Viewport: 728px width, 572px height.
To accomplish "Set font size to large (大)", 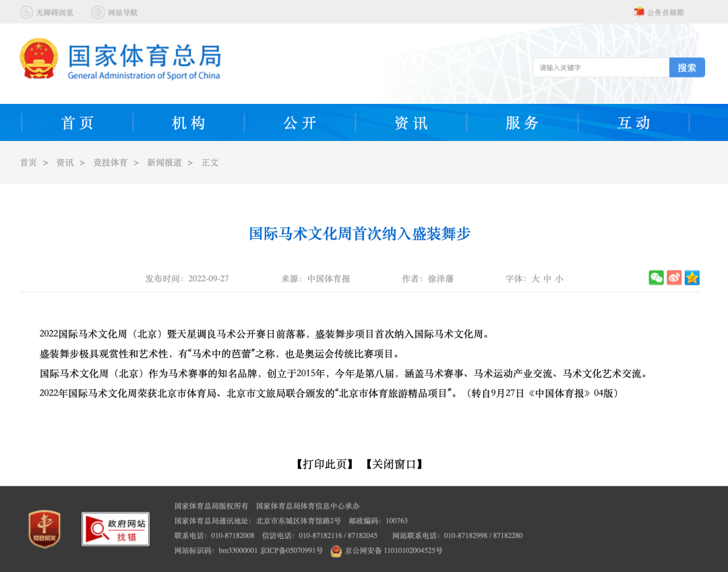I will coord(535,279).
